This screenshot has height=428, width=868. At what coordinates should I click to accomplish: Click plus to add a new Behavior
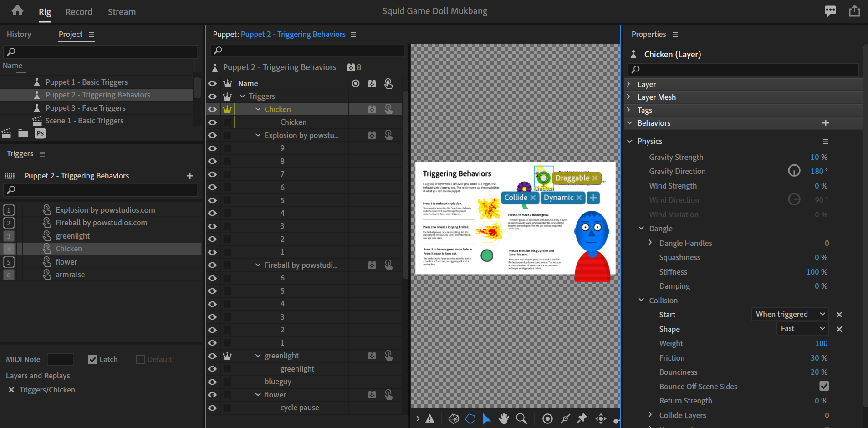(x=825, y=122)
